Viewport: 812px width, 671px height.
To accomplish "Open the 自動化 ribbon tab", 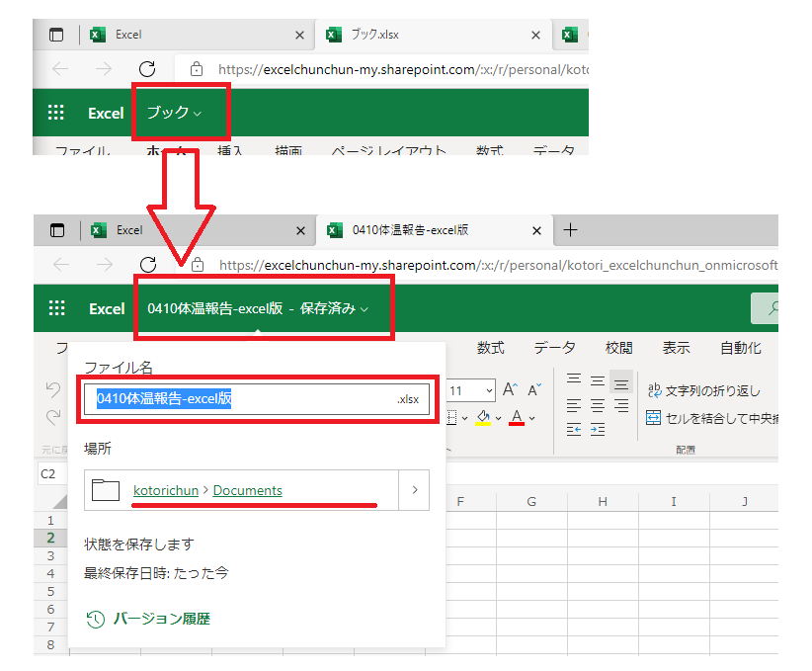I will [x=741, y=348].
